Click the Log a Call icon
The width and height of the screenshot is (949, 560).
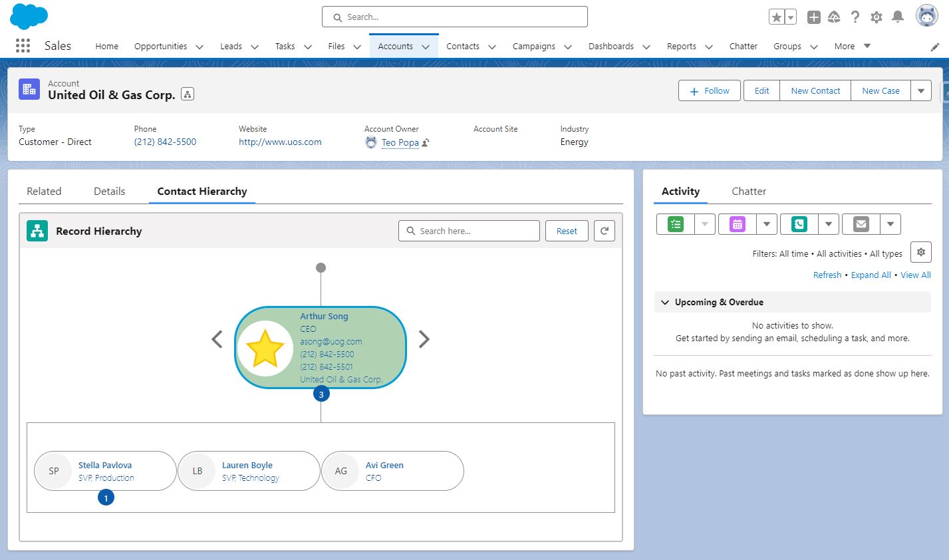point(799,224)
